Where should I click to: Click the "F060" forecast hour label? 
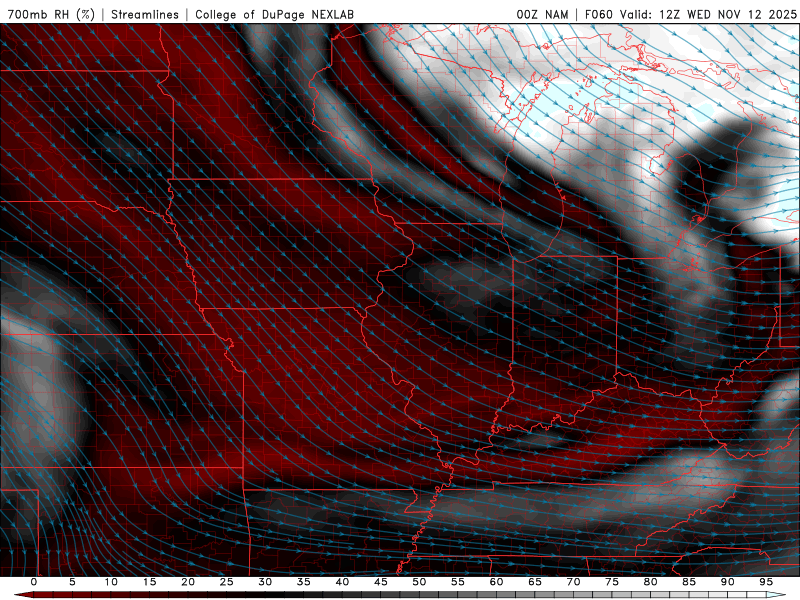[x=600, y=14]
